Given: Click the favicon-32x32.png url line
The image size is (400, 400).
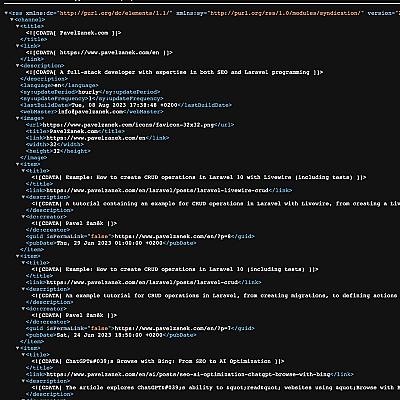Looking at the screenshot, I should 130,125.
